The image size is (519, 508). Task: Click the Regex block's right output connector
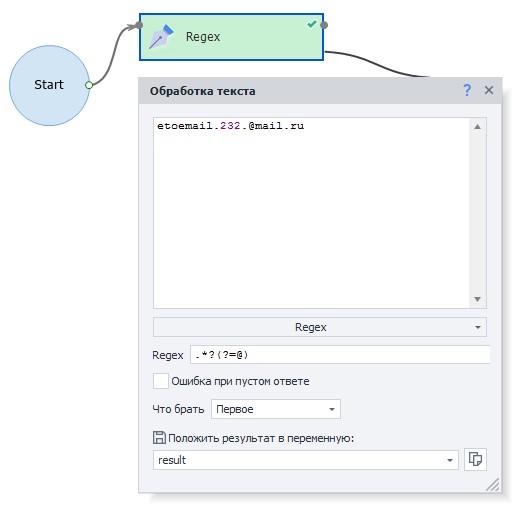click(x=324, y=25)
